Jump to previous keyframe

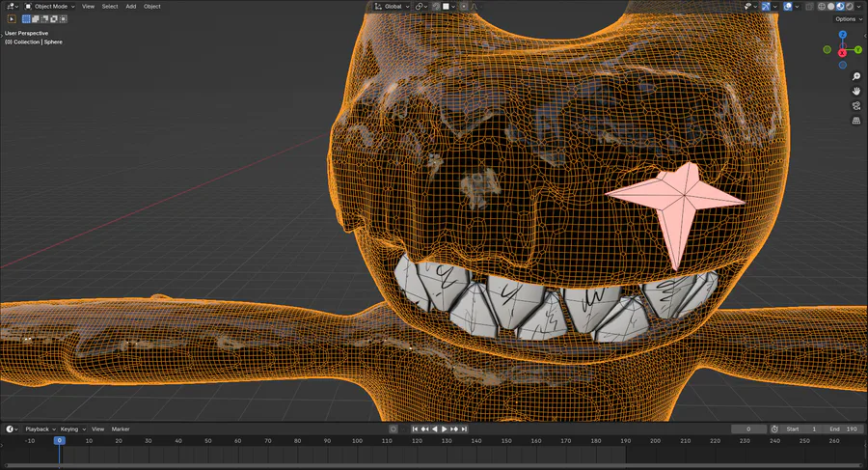424,429
